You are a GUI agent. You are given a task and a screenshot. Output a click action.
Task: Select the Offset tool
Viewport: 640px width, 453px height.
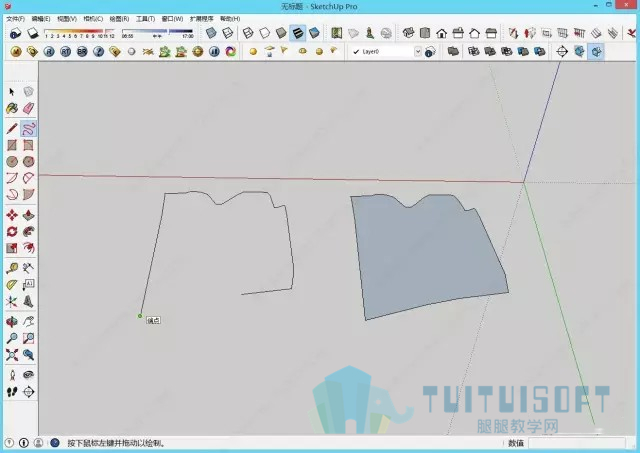28,248
